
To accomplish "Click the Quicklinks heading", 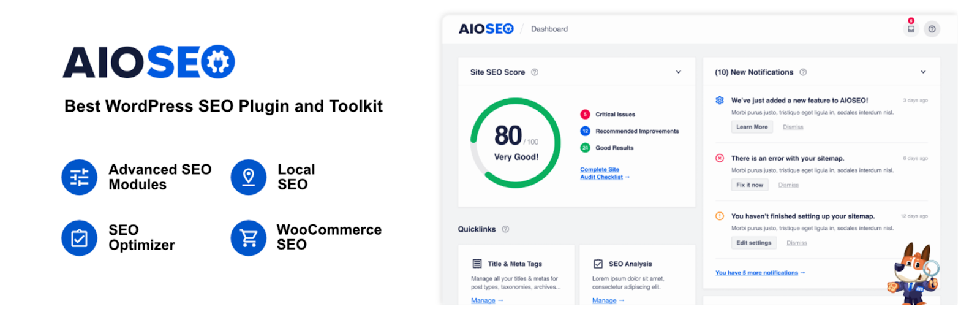I will click(x=477, y=229).
